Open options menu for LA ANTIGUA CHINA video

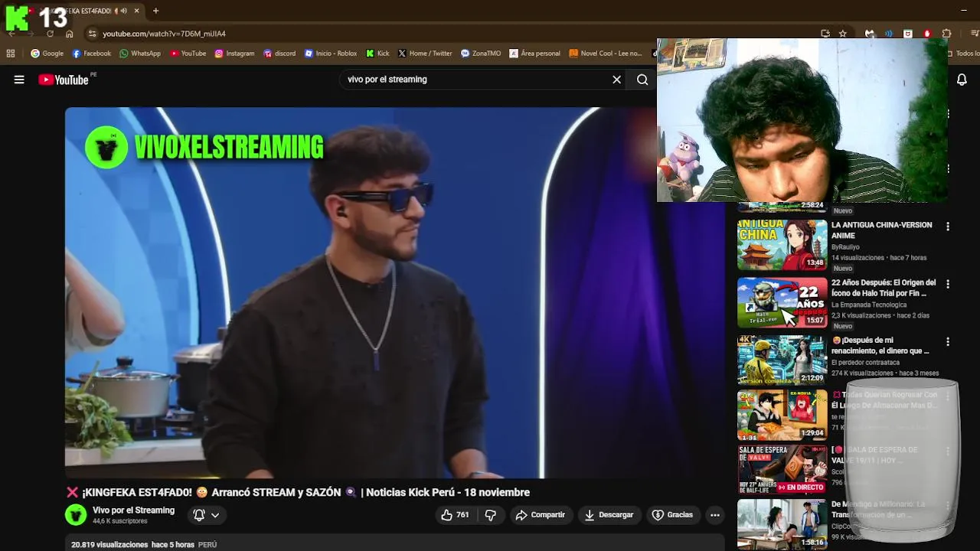[x=948, y=227]
